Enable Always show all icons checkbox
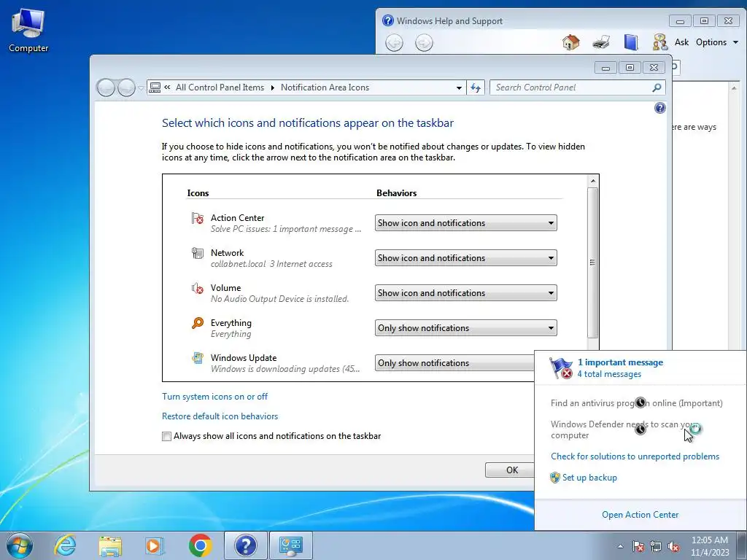747x560 pixels. point(167,437)
